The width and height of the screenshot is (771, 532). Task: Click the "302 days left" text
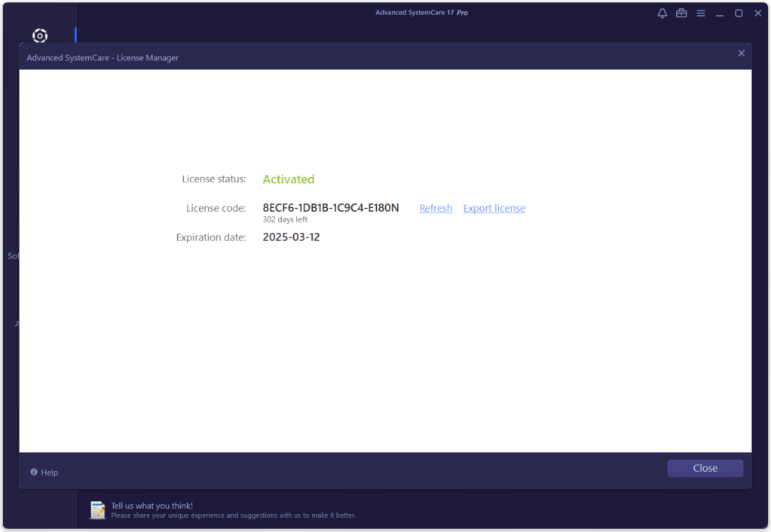point(285,220)
